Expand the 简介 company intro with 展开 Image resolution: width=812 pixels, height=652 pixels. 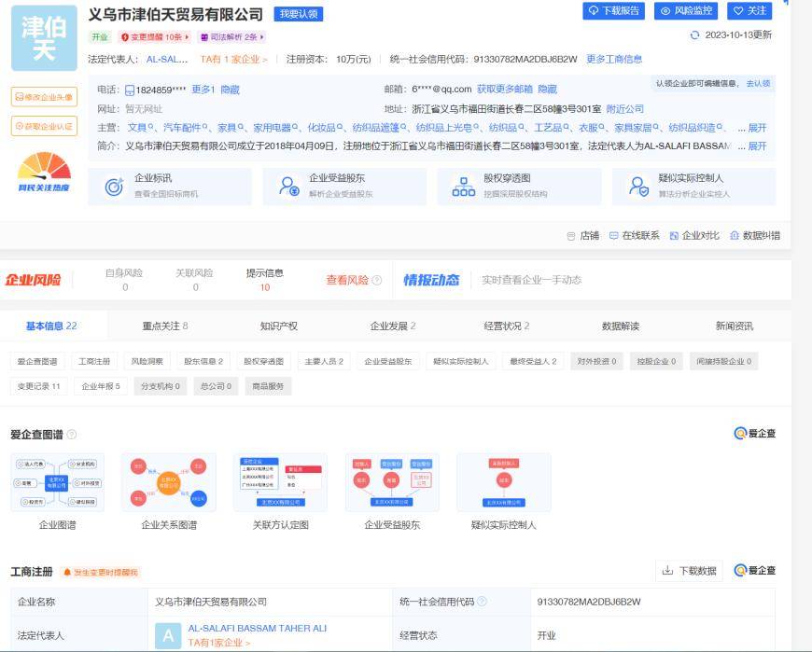coord(757,146)
